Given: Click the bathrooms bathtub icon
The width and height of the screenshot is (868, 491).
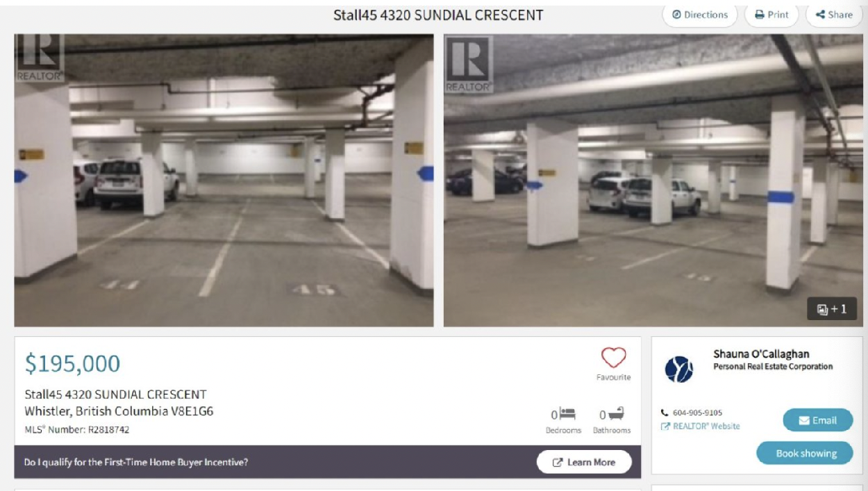Looking at the screenshot, I should (615, 415).
